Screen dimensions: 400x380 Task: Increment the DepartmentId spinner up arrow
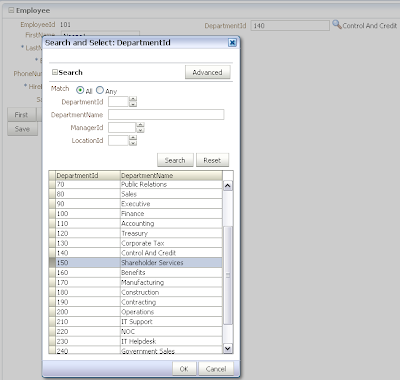click(133, 99)
